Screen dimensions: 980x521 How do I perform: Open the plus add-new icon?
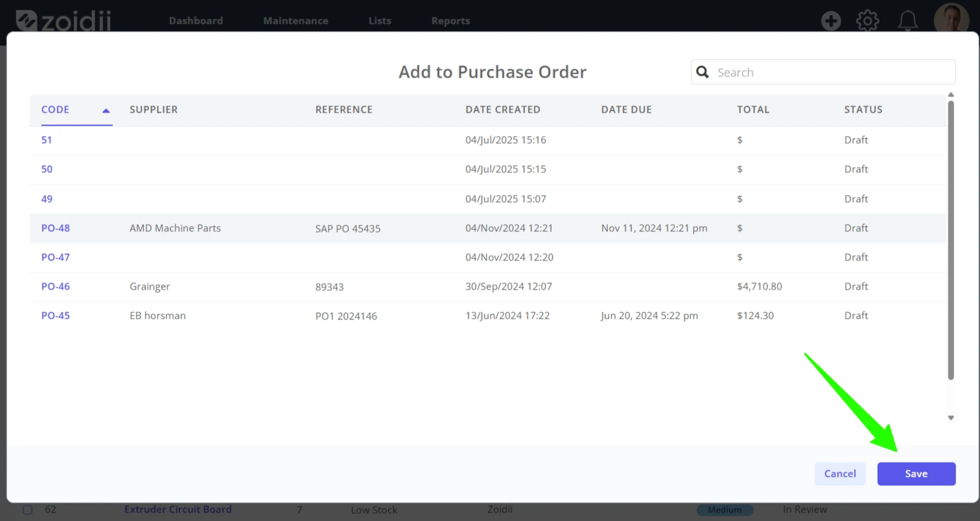(x=831, y=21)
